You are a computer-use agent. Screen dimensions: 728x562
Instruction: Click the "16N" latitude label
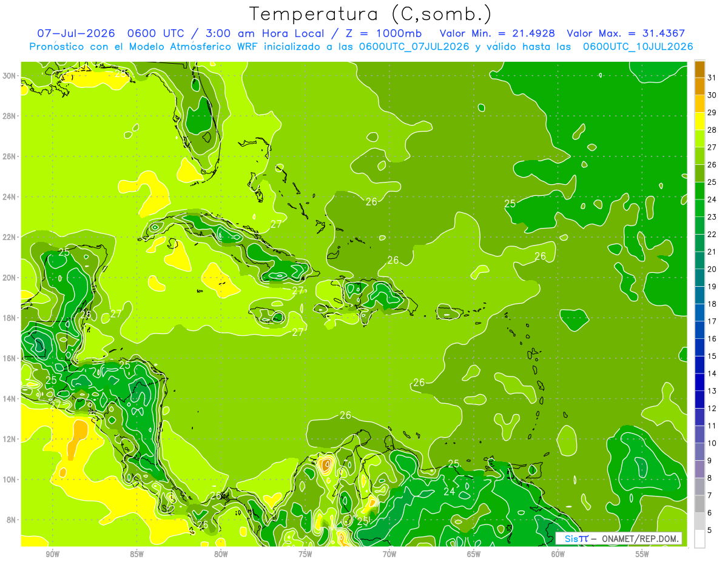[x=10, y=358]
